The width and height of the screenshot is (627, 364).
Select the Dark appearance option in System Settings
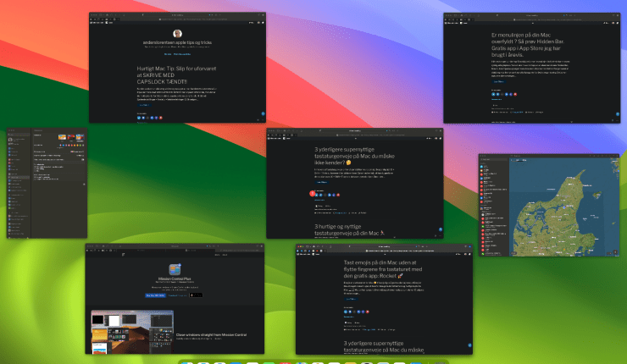point(73,136)
